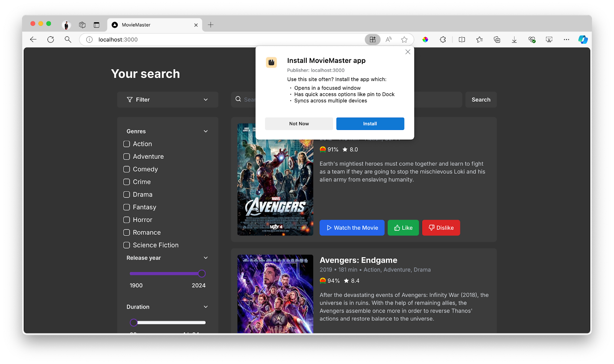Check the Action genre checkbox

tap(127, 144)
